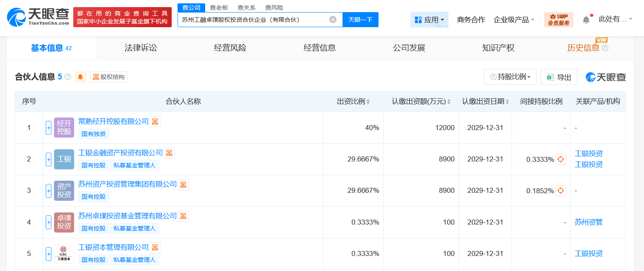Screen dimensions: 644x271
Task: Toggle sort on the 认缴出资额 column
Action: click(x=450, y=101)
